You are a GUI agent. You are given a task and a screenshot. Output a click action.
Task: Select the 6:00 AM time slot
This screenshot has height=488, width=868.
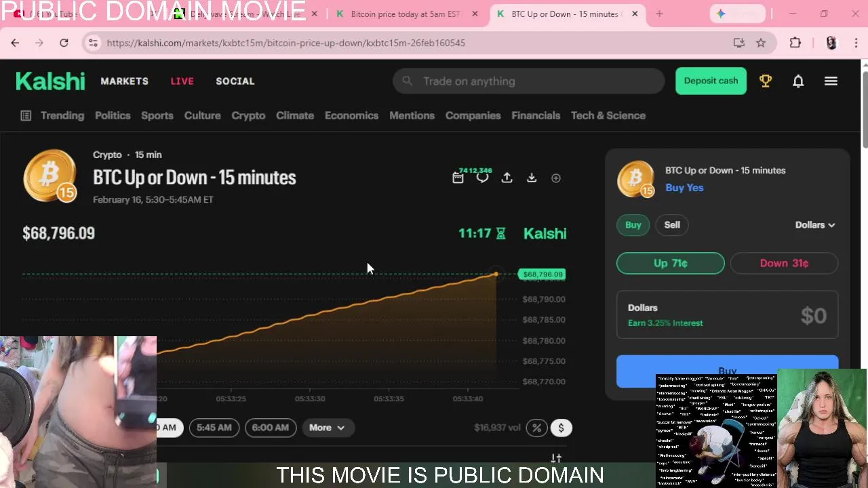271,428
